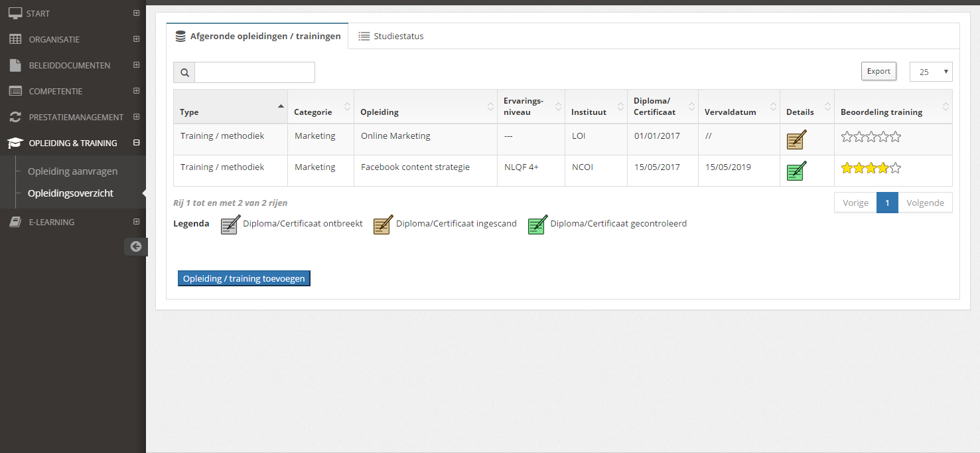Click Opleiding / training toevoegen button
Screen dimensions: 980x453
coord(244,278)
